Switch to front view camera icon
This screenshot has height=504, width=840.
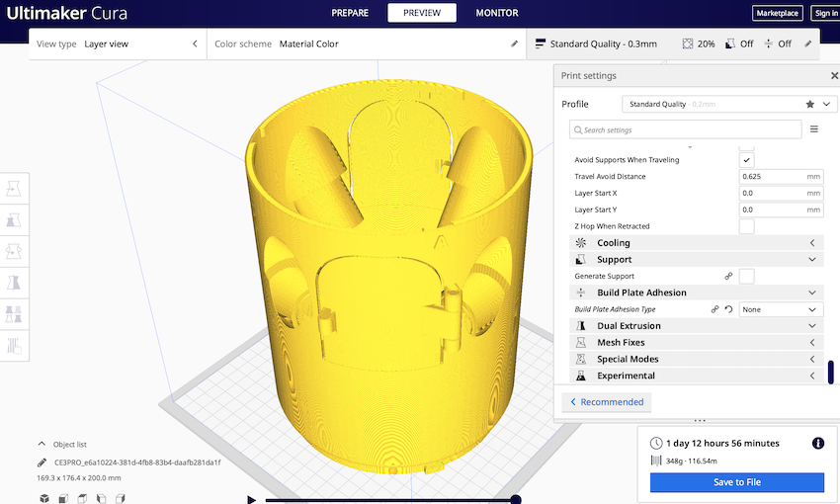pyautogui.click(x=63, y=499)
